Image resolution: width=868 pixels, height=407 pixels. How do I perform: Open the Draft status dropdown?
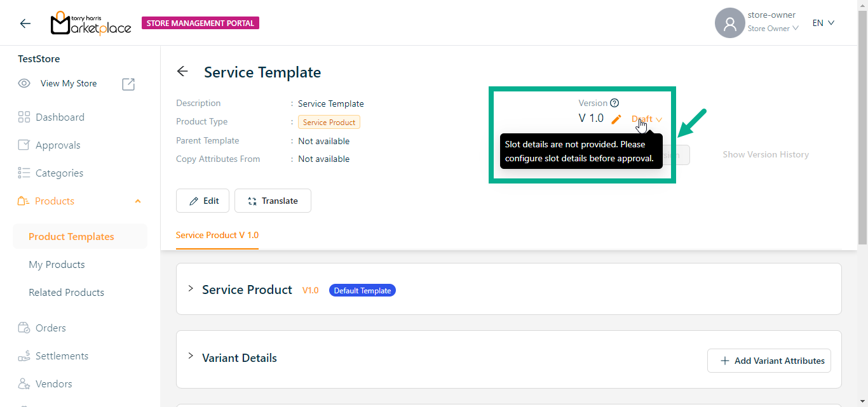click(x=647, y=119)
